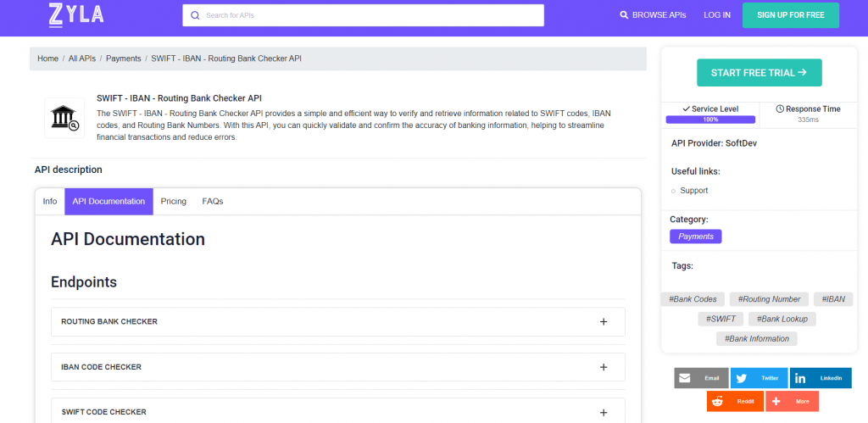This screenshot has width=868, height=423.
Task: Share the page on Reddit
Action: 735,402
